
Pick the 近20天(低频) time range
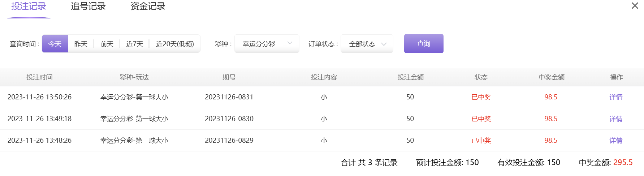click(175, 44)
